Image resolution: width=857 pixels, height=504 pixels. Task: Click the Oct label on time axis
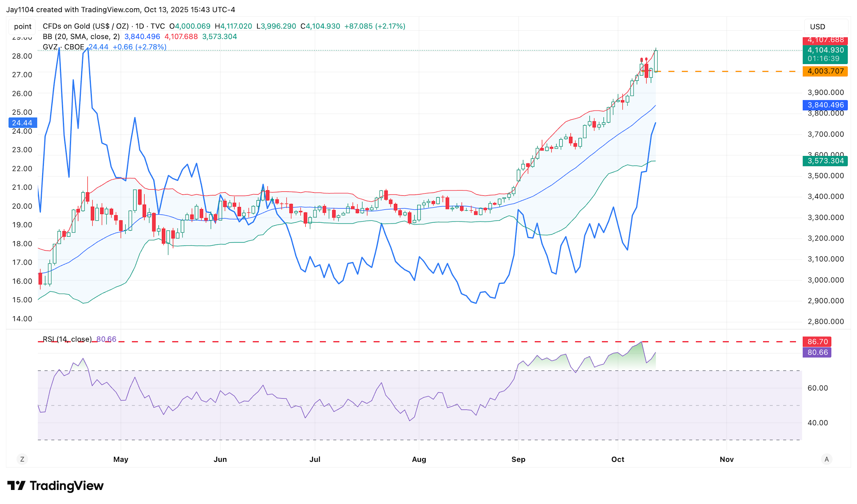coord(617,459)
